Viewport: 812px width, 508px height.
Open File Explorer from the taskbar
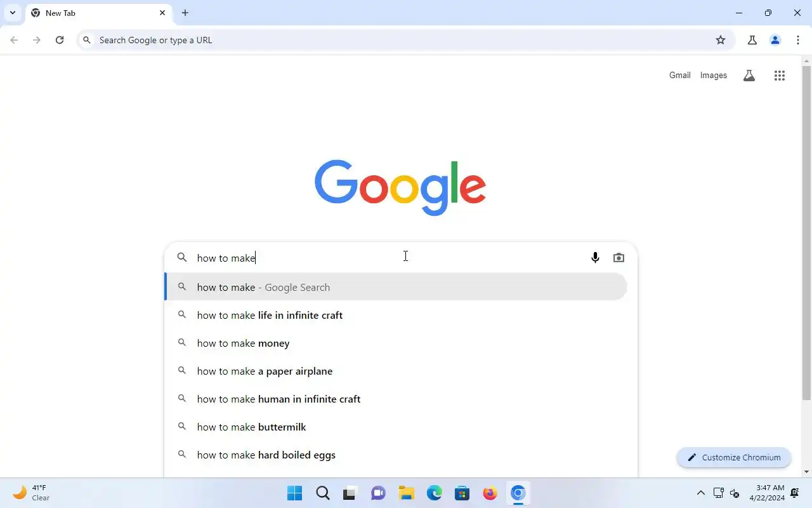point(406,493)
